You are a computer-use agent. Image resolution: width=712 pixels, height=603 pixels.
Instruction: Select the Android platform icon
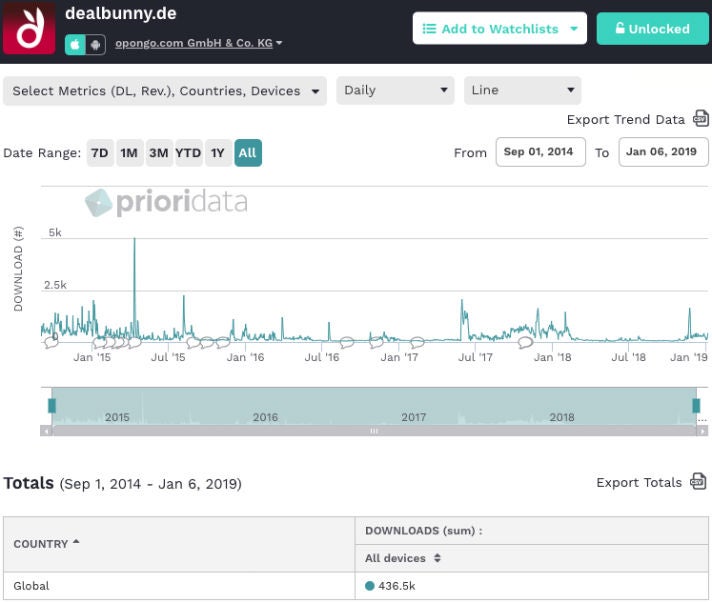94,44
